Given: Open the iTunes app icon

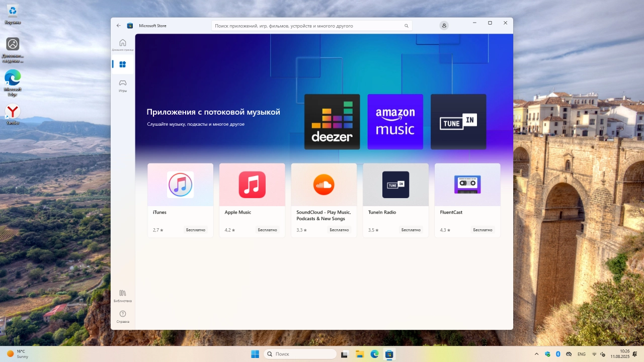Looking at the screenshot, I should [180, 185].
